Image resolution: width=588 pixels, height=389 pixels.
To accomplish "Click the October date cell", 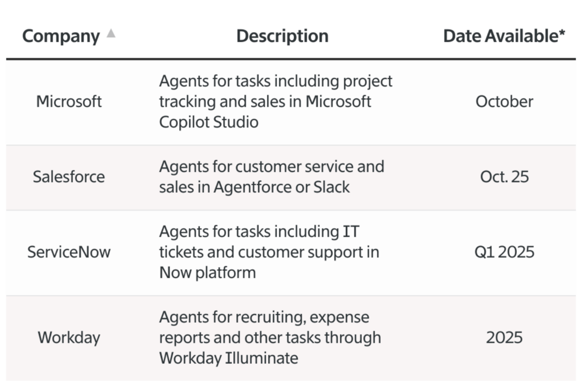I will [x=504, y=101].
